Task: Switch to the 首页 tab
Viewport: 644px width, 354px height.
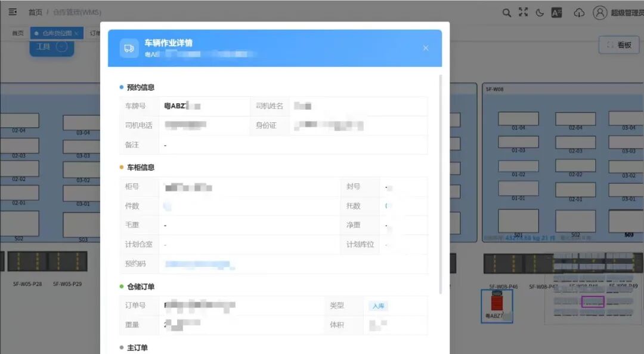Action: point(18,33)
